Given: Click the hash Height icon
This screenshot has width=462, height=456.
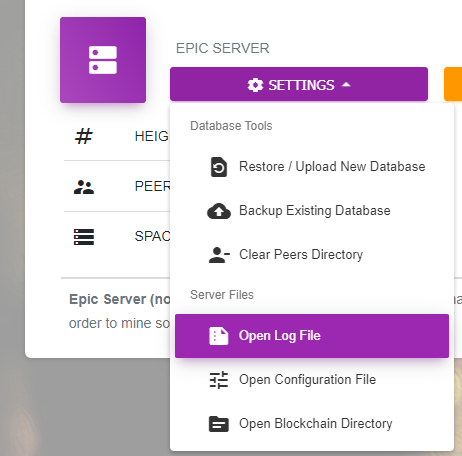Looking at the screenshot, I should 84,136.
